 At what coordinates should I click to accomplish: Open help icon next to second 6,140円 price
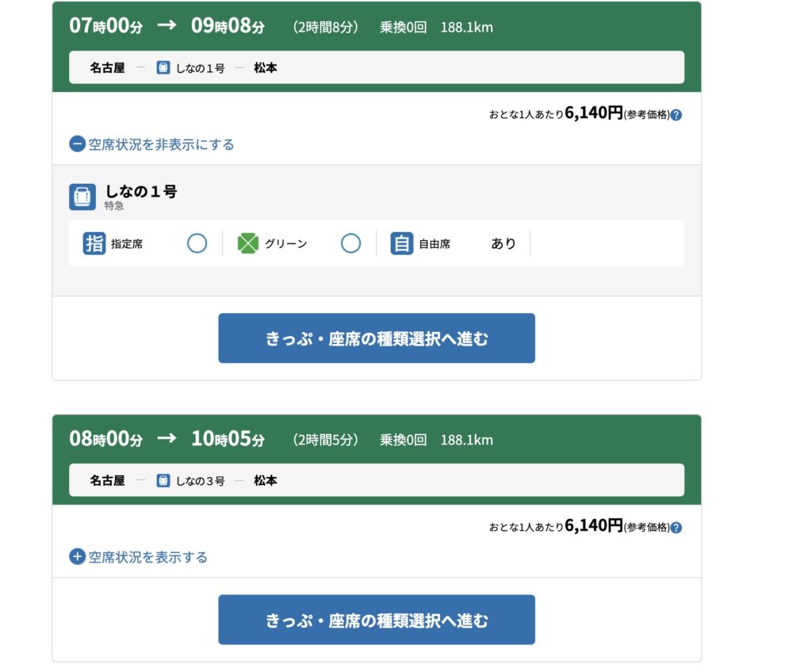tap(676, 528)
